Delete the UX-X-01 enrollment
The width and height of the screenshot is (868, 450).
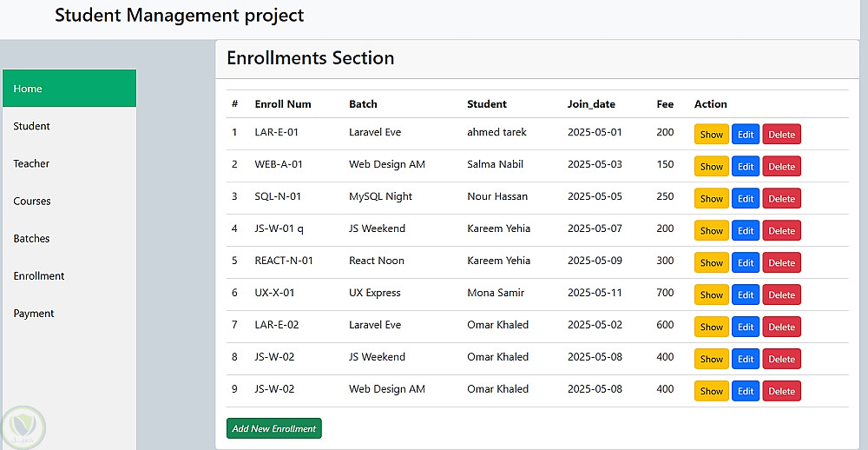781,295
